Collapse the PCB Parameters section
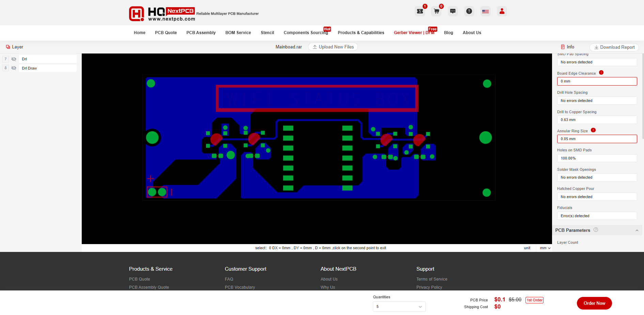The width and height of the screenshot is (644, 315). pyautogui.click(x=637, y=230)
